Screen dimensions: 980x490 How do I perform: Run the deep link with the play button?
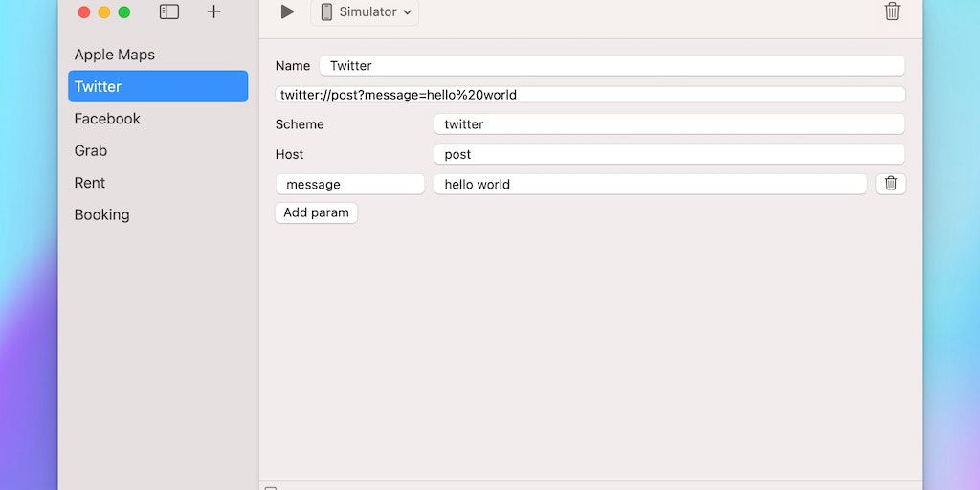[287, 11]
